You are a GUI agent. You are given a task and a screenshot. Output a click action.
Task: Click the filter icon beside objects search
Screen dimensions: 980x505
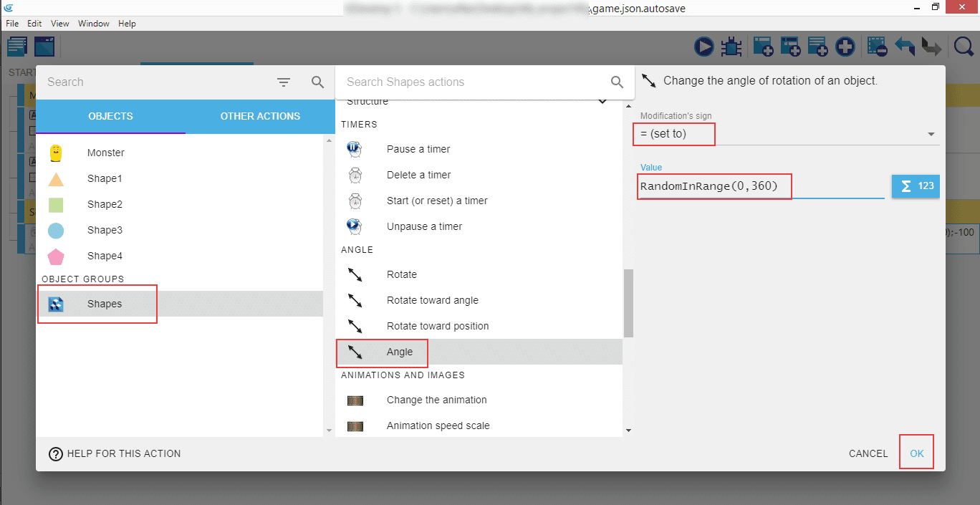pos(284,82)
